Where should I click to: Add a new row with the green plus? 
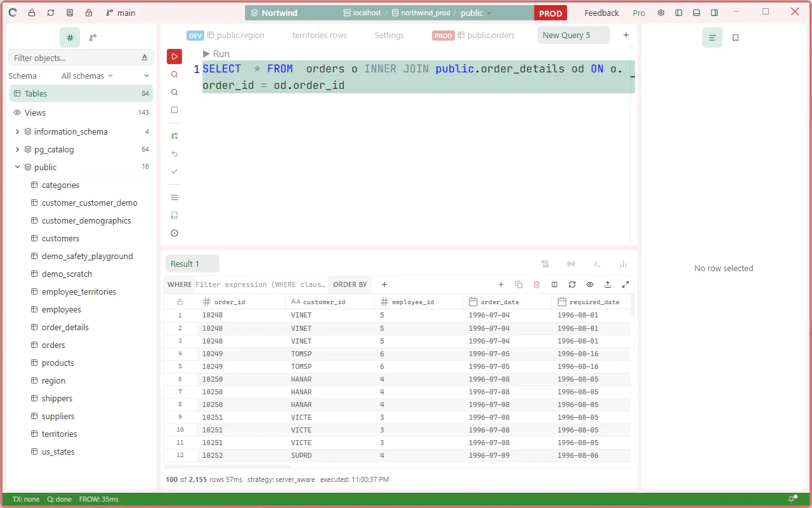pos(501,284)
